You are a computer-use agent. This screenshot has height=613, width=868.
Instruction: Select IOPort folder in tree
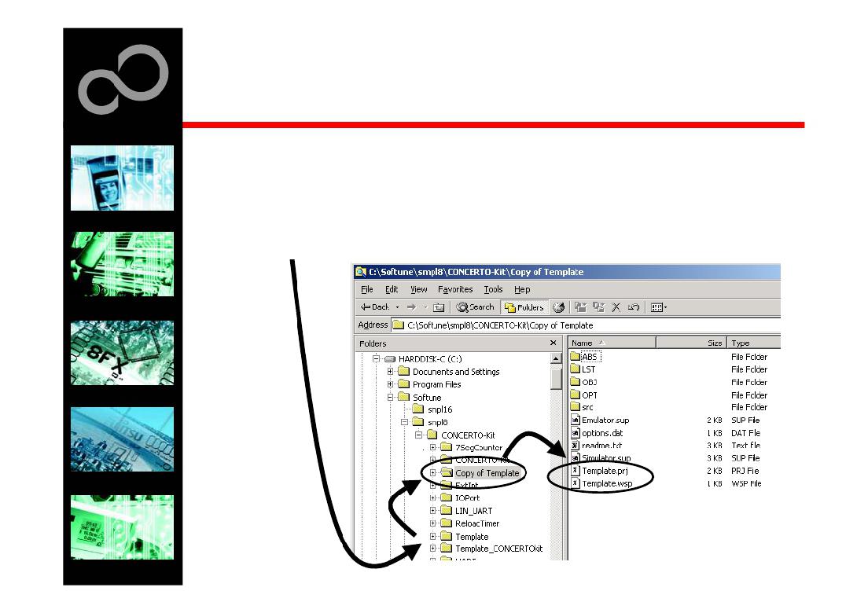click(x=467, y=498)
